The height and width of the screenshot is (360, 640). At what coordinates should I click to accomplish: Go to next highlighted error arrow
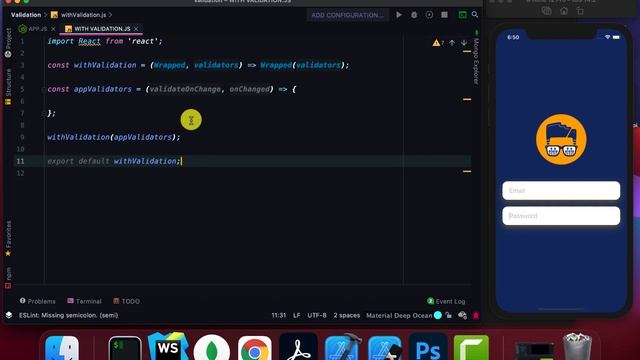click(x=464, y=43)
